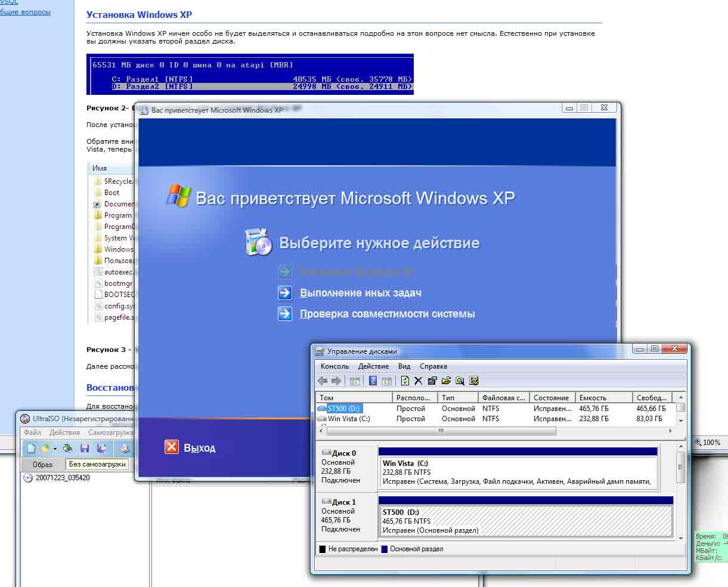Image resolution: width=728 pixels, height=587 pixels.
Task: Click the New file icon in UltraISO toolbar
Action: 31,449
